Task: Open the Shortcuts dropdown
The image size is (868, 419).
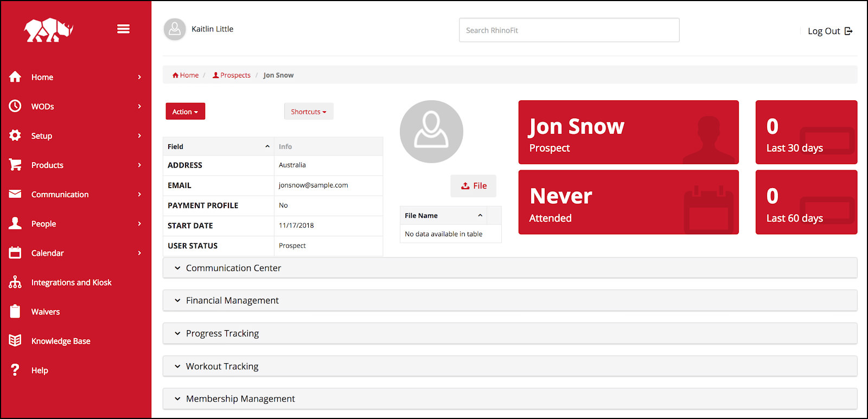Action: [x=308, y=112]
